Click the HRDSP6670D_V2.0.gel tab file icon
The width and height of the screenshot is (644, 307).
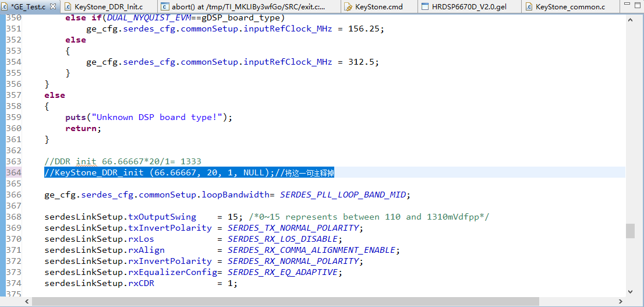[425, 6]
